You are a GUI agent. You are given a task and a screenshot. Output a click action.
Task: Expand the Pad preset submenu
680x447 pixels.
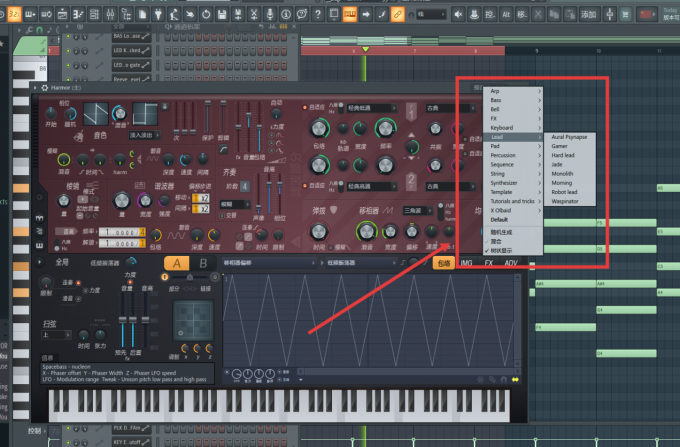pyautogui.click(x=513, y=146)
